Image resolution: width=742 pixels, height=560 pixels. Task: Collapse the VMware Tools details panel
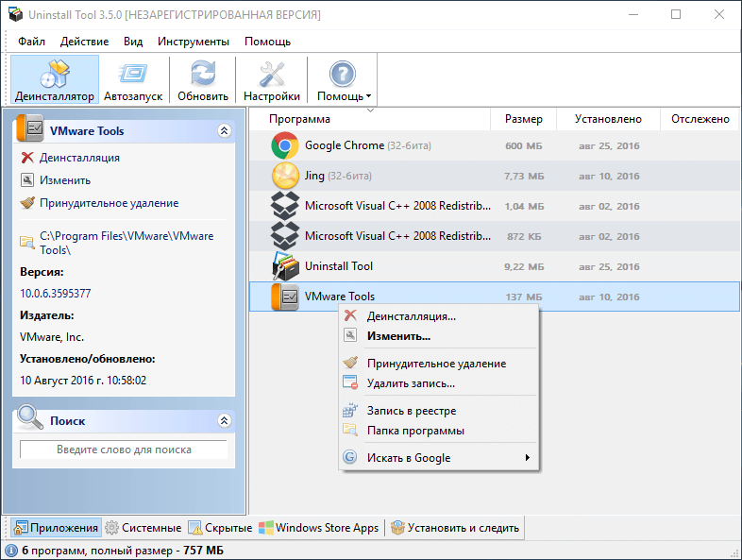tap(225, 130)
